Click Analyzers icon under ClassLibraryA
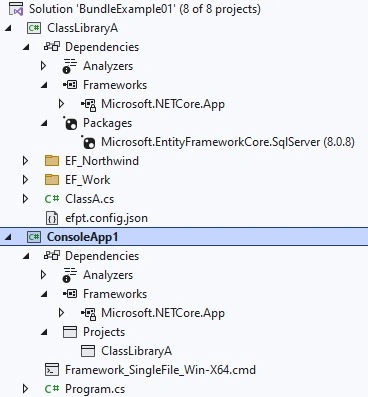Screen dimensions: 368x397 (x=70, y=66)
